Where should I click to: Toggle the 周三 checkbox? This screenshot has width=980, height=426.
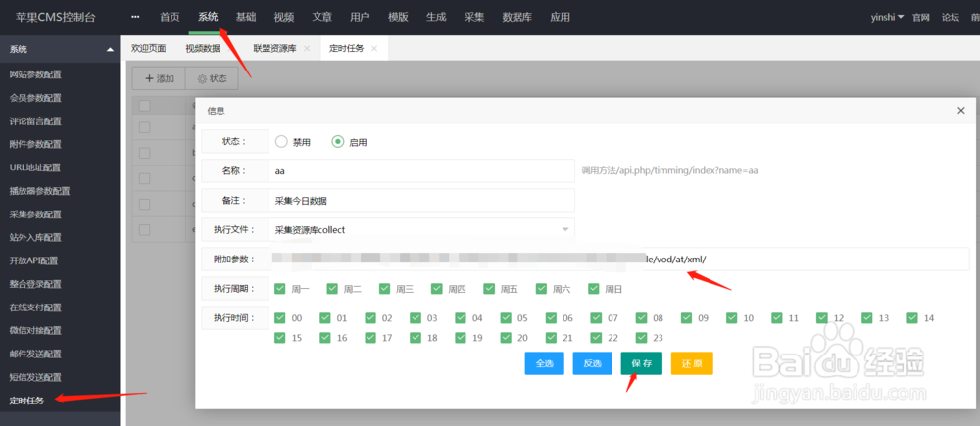point(384,289)
